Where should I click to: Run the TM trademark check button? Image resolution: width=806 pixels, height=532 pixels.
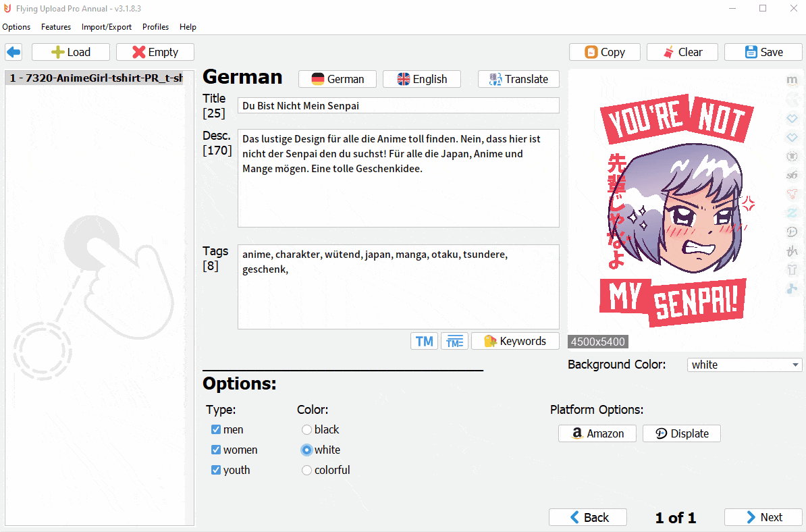[424, 342]
